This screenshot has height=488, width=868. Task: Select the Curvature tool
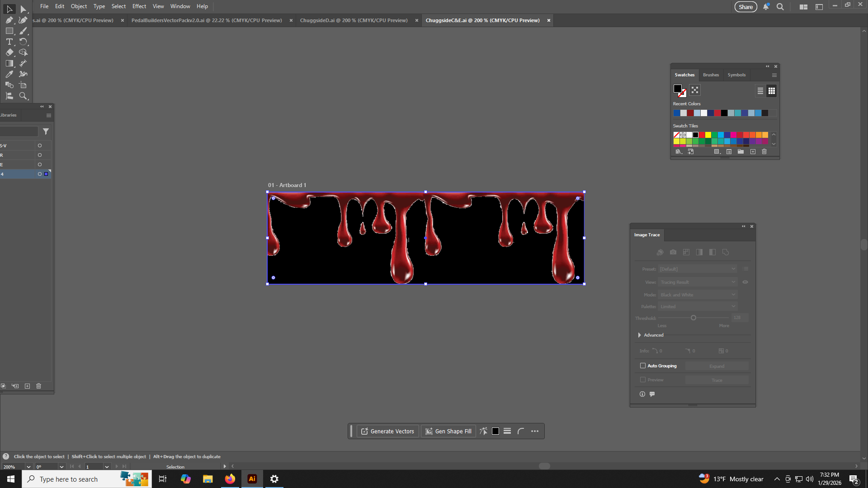tap(23, 20)
